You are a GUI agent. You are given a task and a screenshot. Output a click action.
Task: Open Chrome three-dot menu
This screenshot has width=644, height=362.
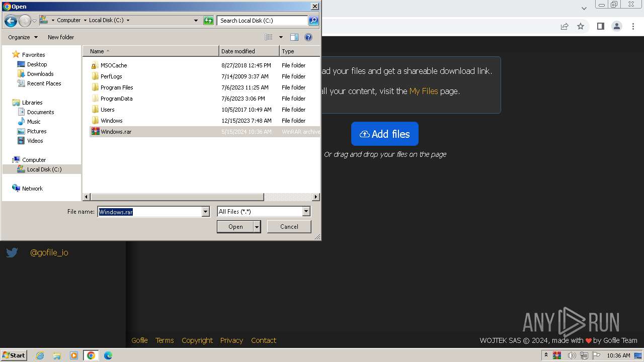tap(633, 26)
